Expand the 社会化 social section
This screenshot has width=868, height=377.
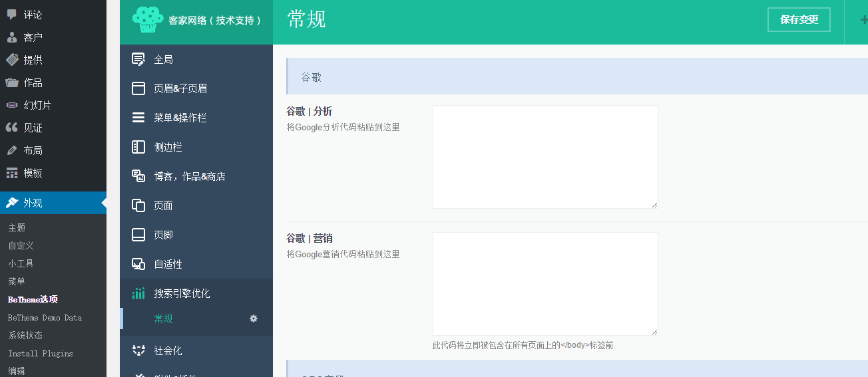tap(168, 350)
